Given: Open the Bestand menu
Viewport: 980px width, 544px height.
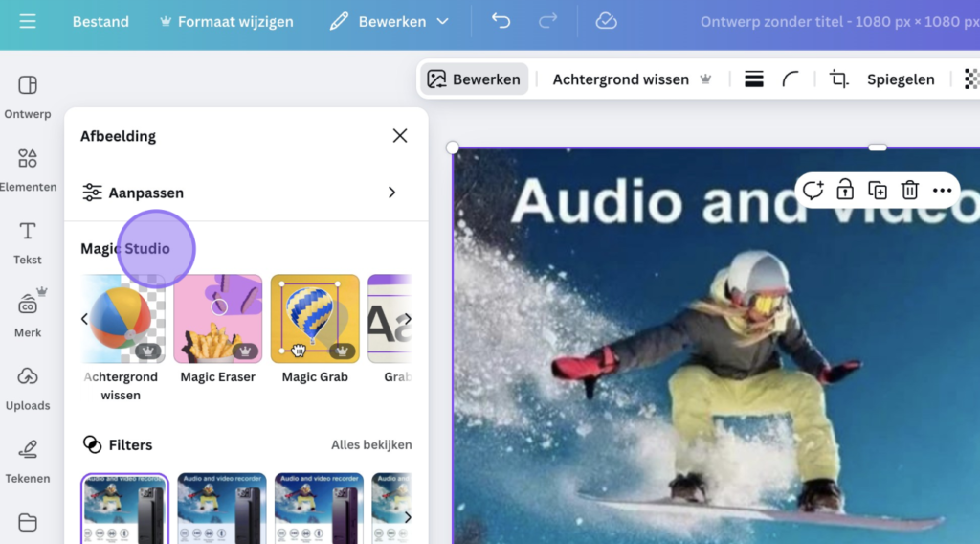Looking at the screenshot, I should coord(100,22).
